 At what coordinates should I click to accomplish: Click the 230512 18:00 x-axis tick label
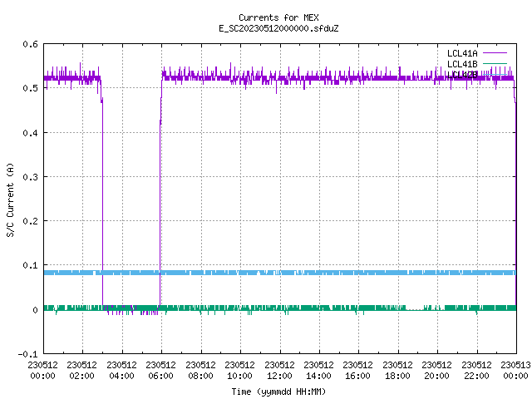(397, 371)
